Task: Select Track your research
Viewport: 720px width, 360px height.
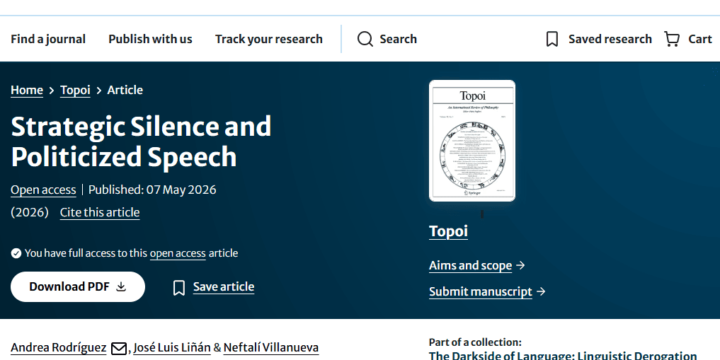Action: pos(269,39)
